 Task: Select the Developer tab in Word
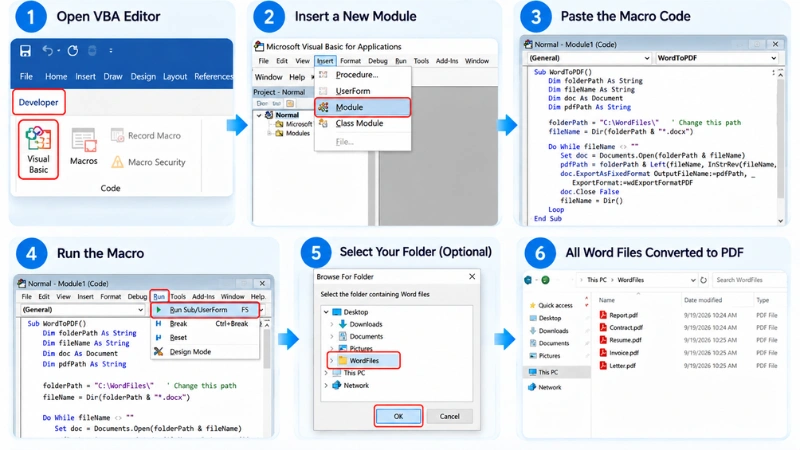tap(38, 102)
